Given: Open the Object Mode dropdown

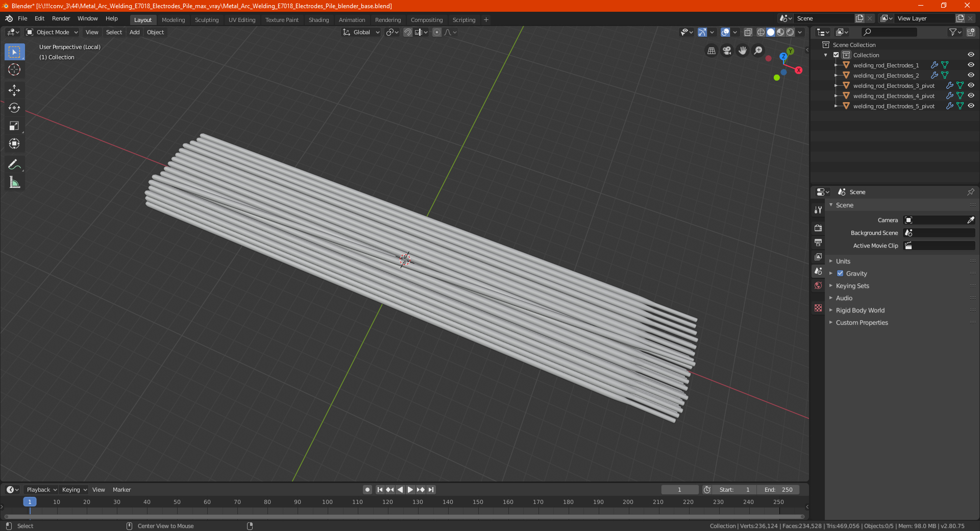Looking at the screenshot, I should 52,32.
